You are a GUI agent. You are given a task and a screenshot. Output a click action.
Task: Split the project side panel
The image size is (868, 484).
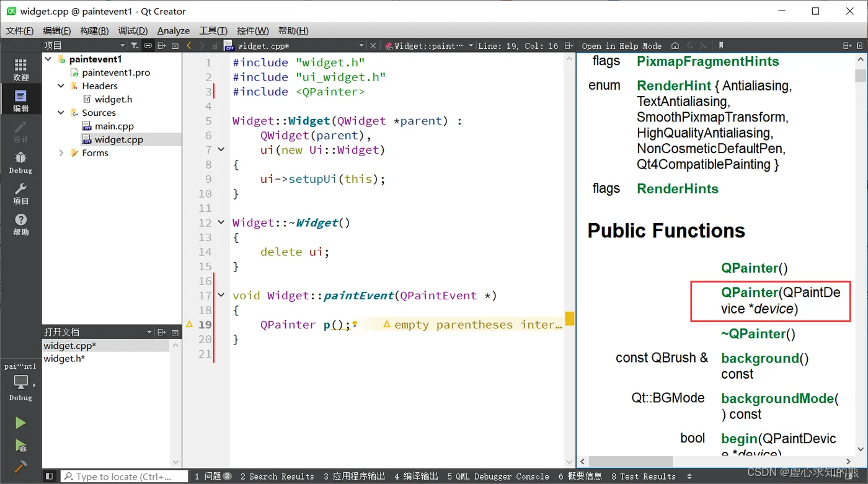pyautogui.click(x=162, y=46)
